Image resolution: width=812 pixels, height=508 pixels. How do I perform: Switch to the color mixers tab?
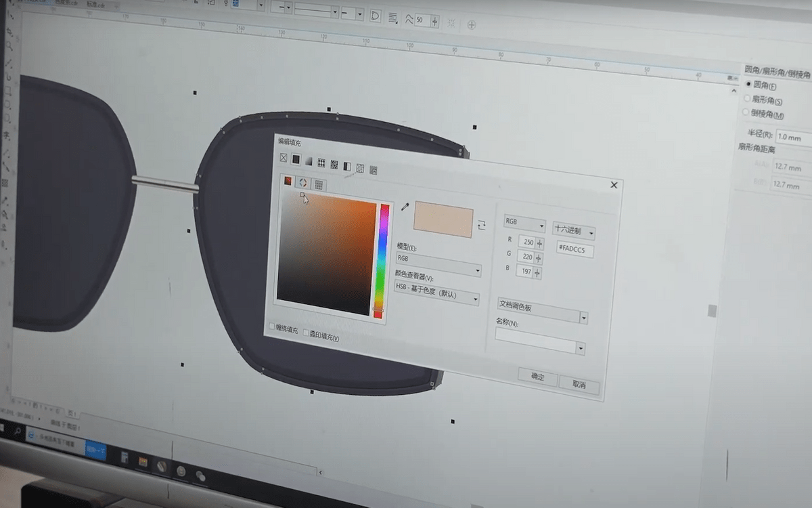(303, 183)
